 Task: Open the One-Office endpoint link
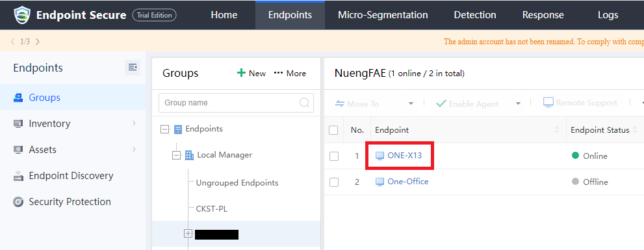tap(408, 182)
